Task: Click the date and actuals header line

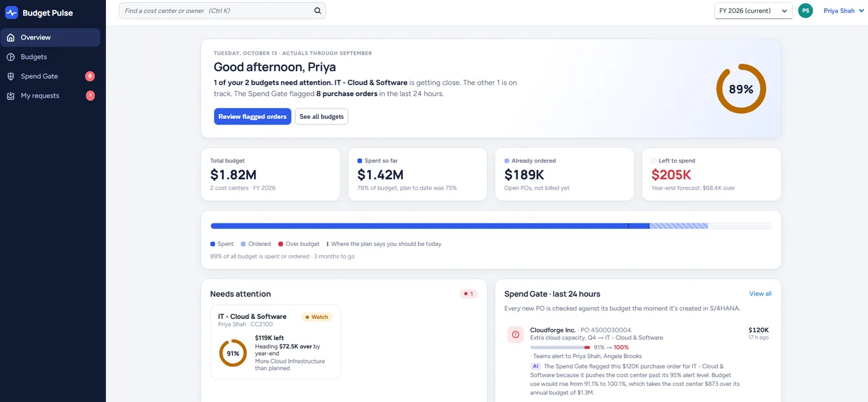Action: point(293,53)
